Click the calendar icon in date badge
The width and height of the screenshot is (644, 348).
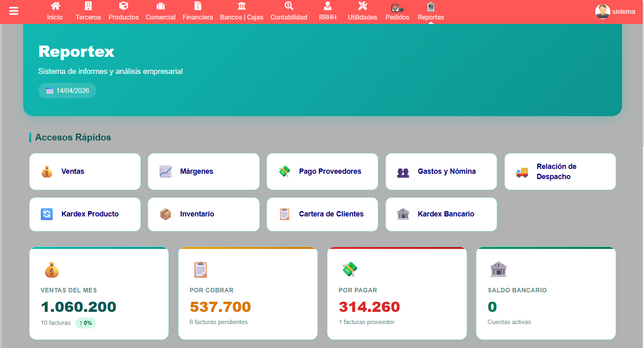(50, 91)
